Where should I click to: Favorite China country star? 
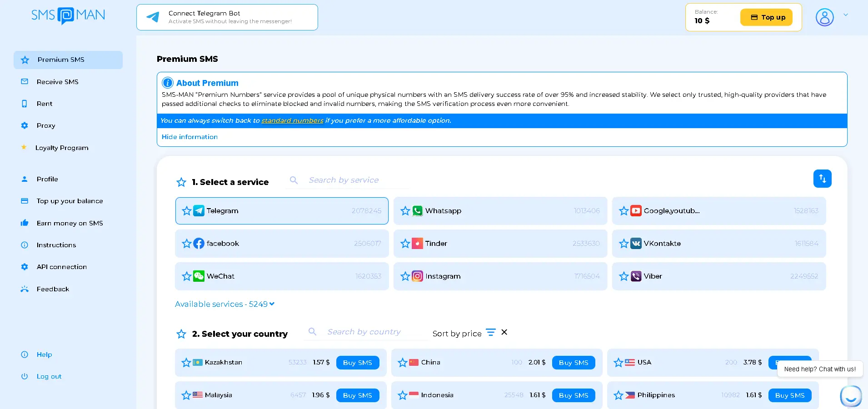pos(402,363)
